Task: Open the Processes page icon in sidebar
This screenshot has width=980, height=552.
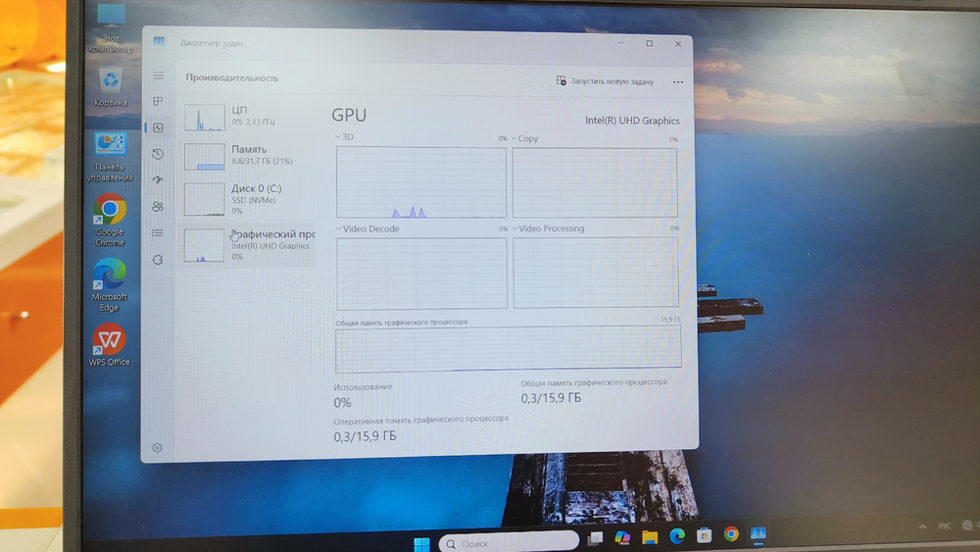Action: (158, 101)
